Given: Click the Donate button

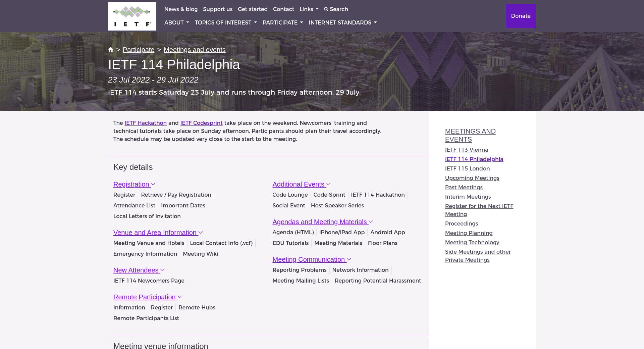Looking at the screenshot, I should click(521, 16).
